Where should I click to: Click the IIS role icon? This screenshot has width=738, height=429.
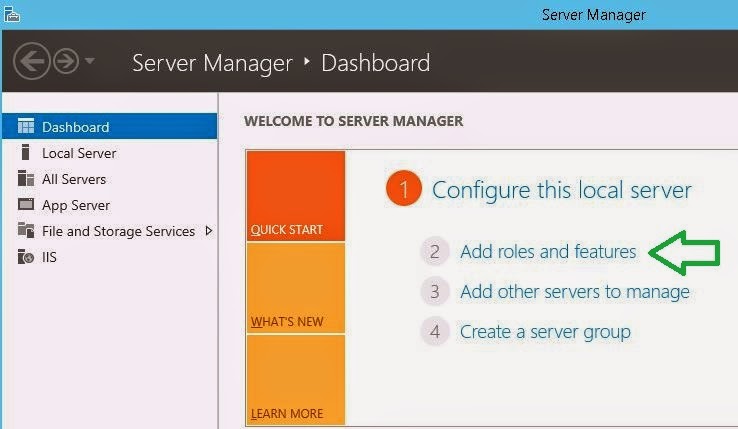(x=26, y=257)
